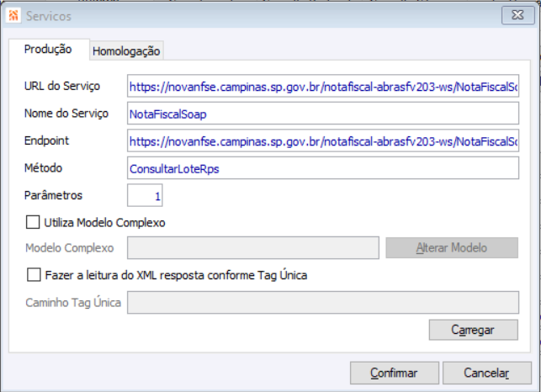Click the Parâmetros label text
541x392 pixels.
tap(54, 195)
